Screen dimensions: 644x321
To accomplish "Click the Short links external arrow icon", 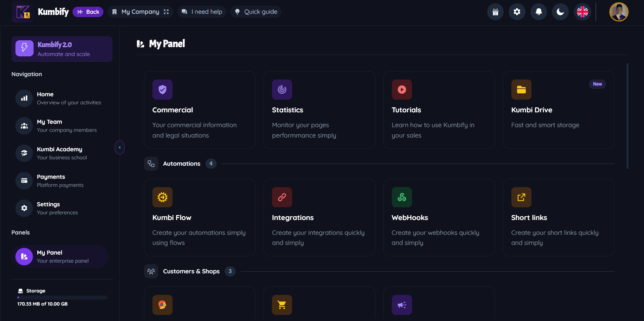I will (x=521, y=197).
